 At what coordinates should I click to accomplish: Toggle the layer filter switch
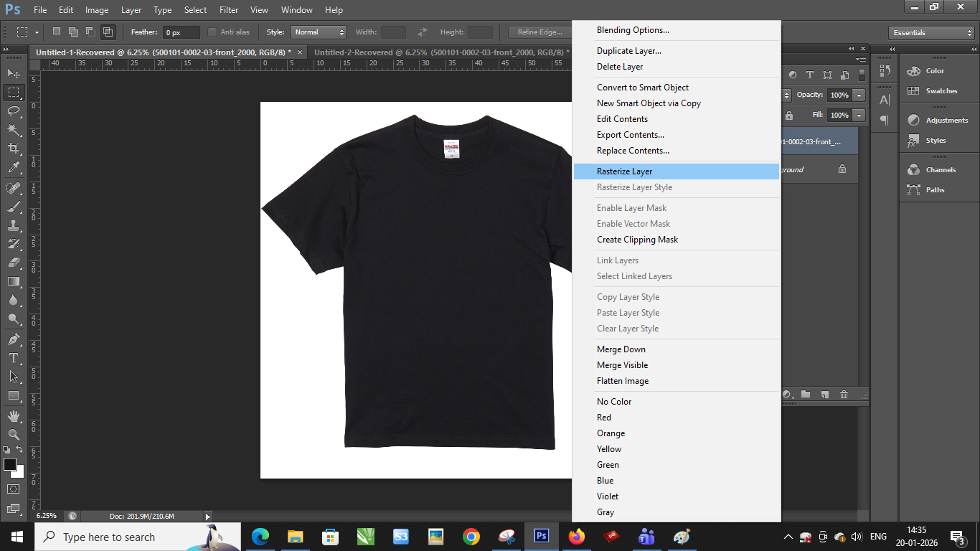tap(862, 75)
